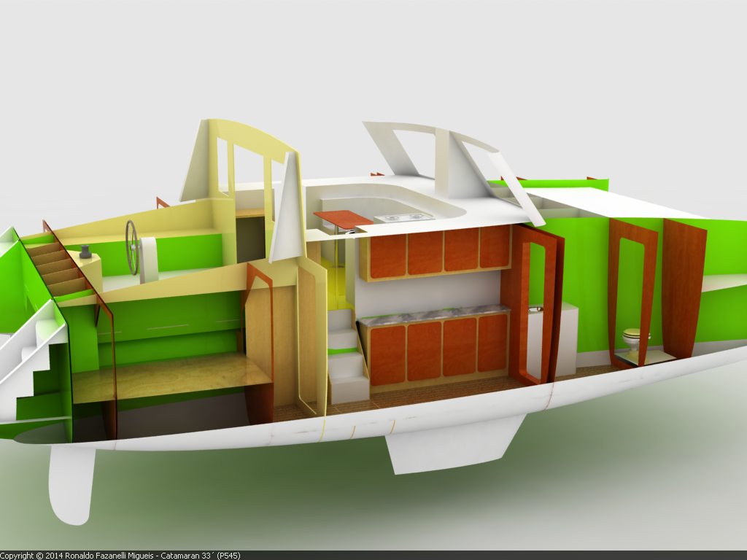Click the steering wheel in the cockpit
This screenshot has width=747, height=560.
[132, 247]
